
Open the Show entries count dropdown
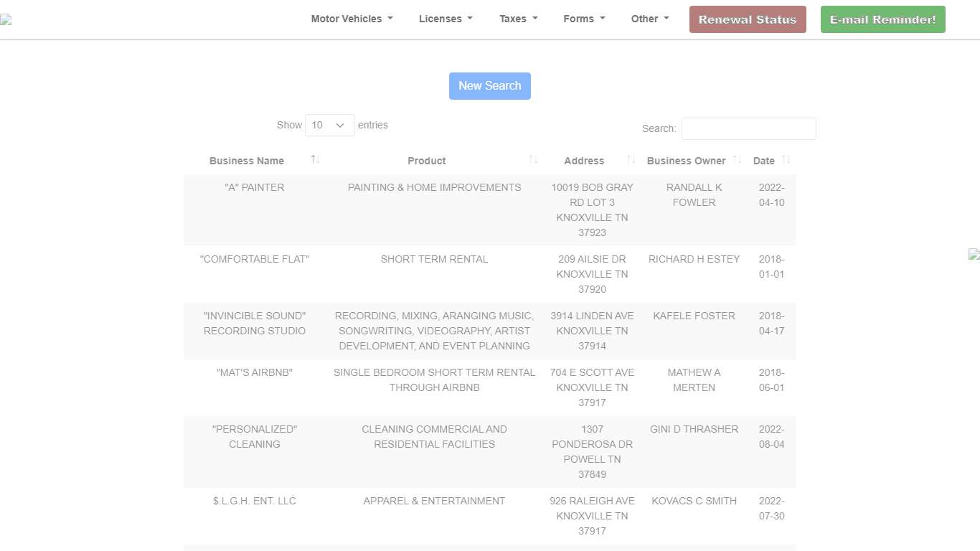tap(329, 125)
